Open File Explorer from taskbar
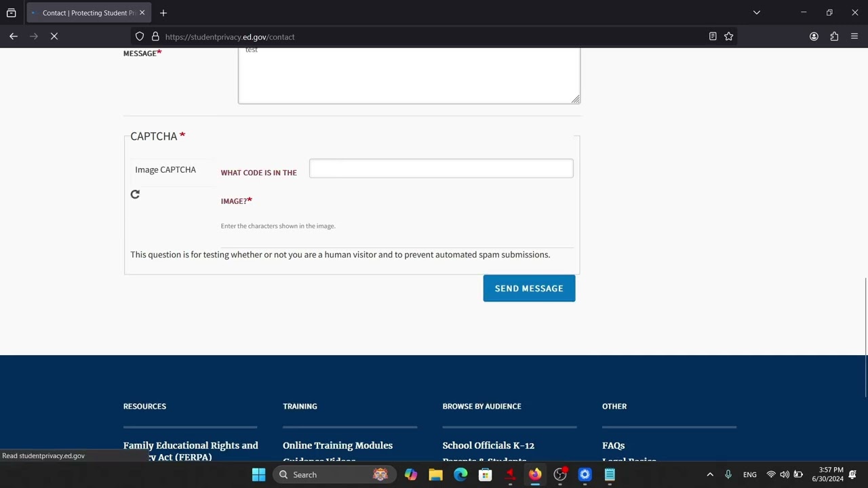The width and height of the screenshot is (868, 488). tap(435, 474)
